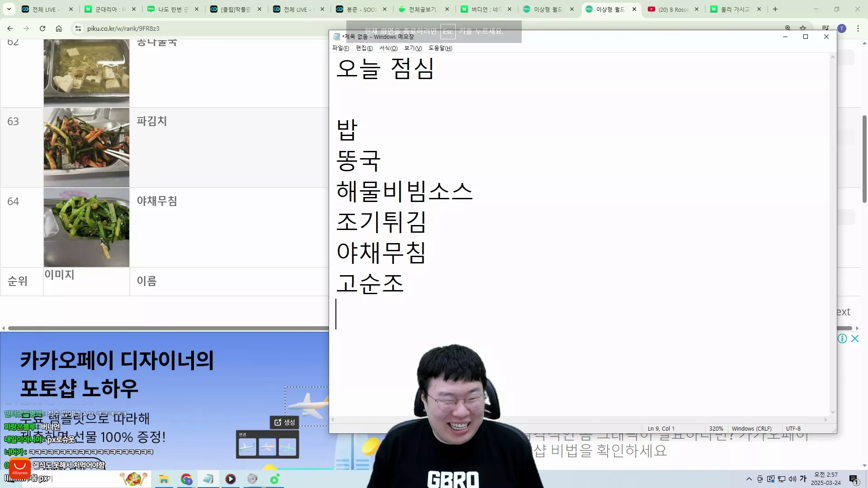
Task: Open the 야채무침 food image on the webpage
Action: [86, 227]
